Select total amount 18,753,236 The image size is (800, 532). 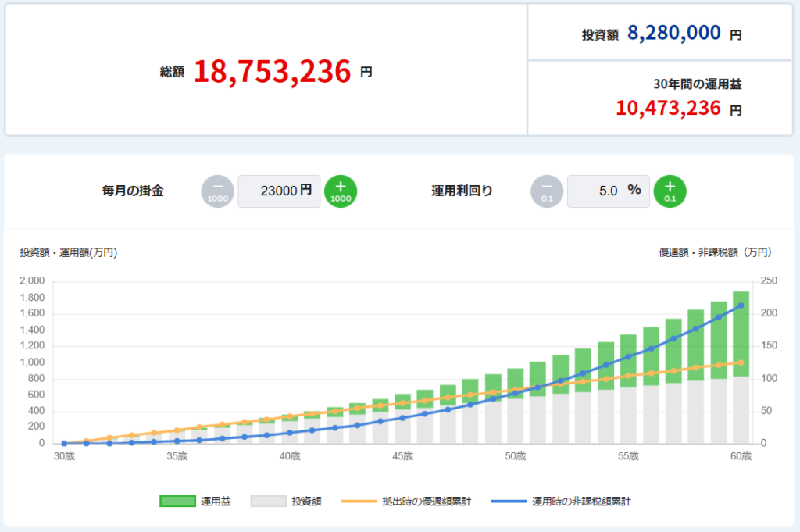(273, 71)
